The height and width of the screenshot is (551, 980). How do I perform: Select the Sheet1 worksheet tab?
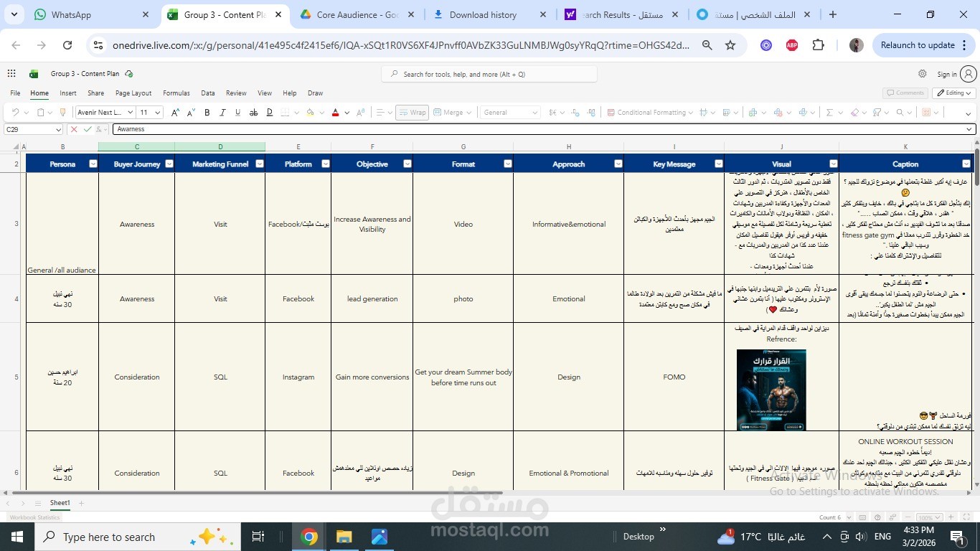click(60, 503)
